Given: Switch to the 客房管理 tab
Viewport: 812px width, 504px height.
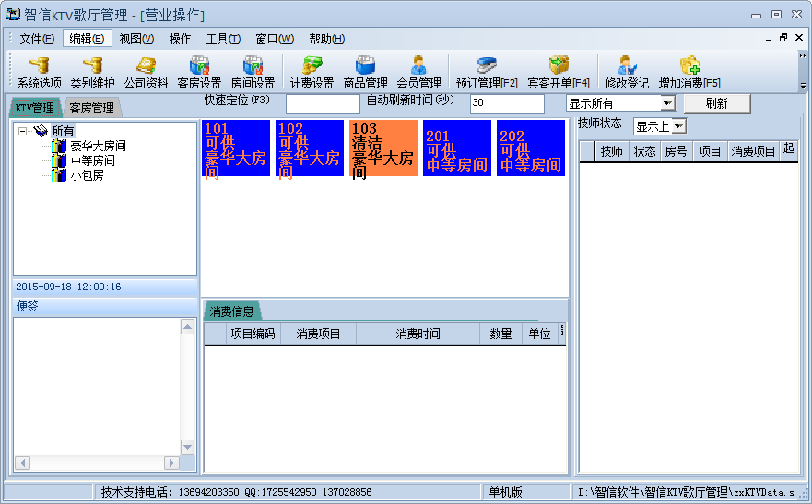Looking at the screenshot, I should click(91, 108).
